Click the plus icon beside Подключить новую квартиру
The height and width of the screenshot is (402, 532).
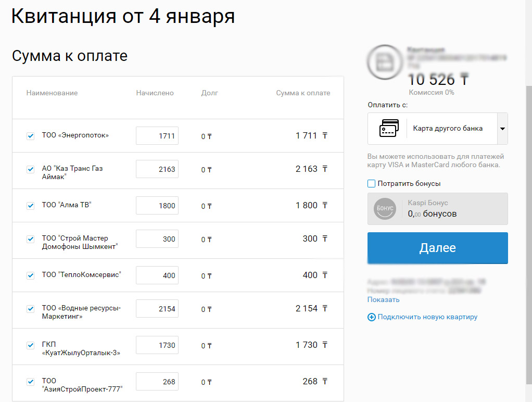[372, 317]
